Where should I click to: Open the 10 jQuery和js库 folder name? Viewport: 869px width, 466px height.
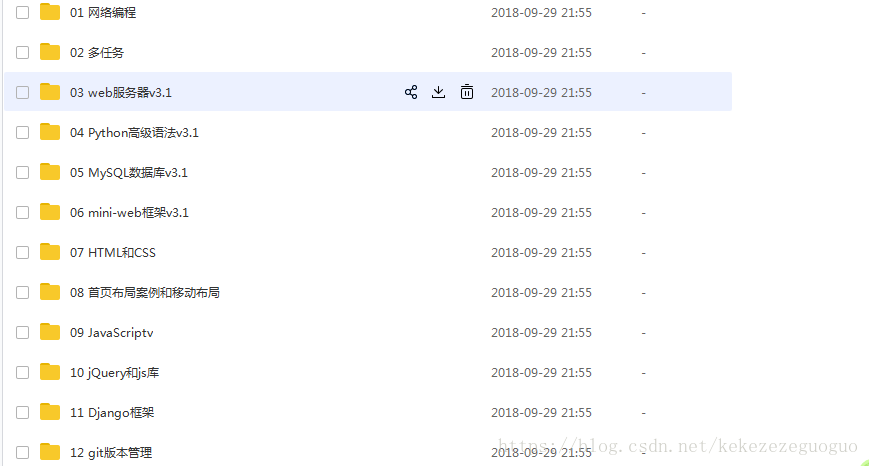(x=114, y=373)
